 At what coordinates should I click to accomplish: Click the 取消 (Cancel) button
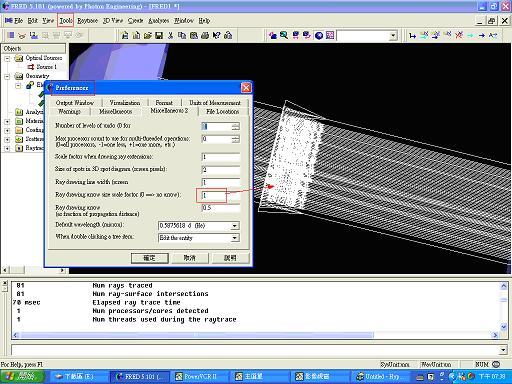click(190, 258)
